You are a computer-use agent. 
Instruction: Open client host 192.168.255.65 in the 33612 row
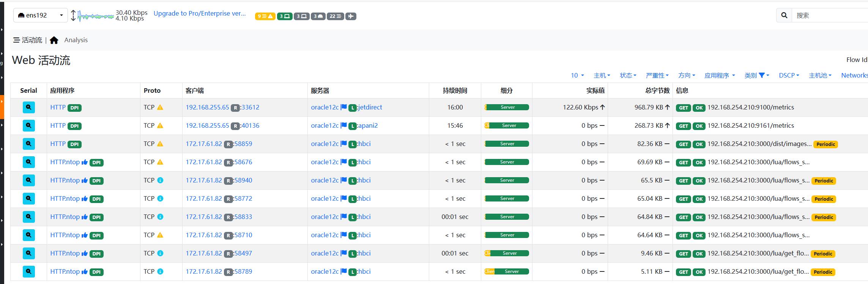click(207, 107)
